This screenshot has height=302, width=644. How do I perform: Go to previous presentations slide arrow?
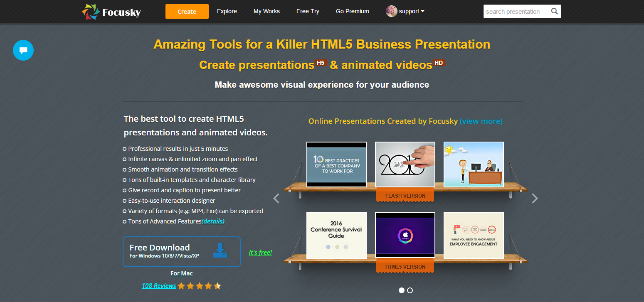276,199
